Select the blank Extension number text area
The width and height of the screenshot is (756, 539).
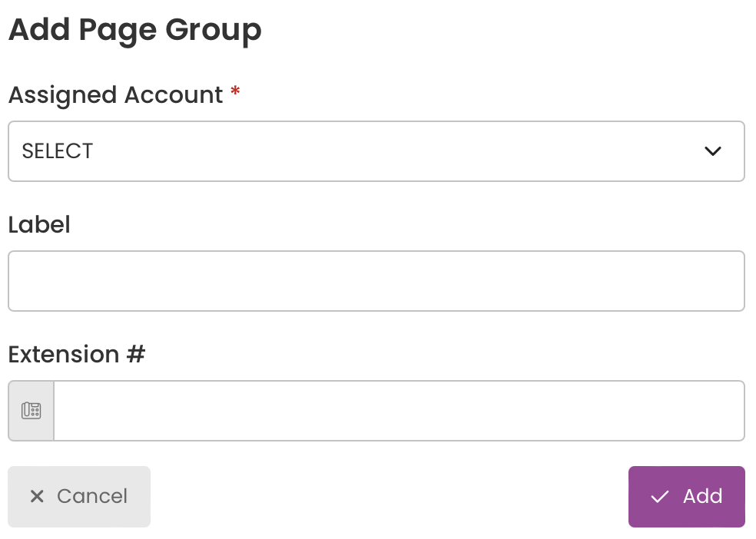point(400,411)
